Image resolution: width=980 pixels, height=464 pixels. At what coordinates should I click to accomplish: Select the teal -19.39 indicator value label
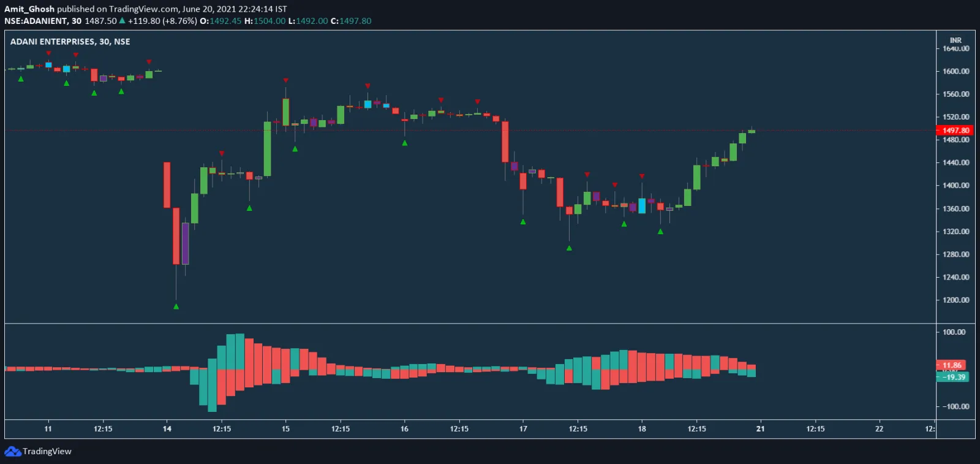953,377
